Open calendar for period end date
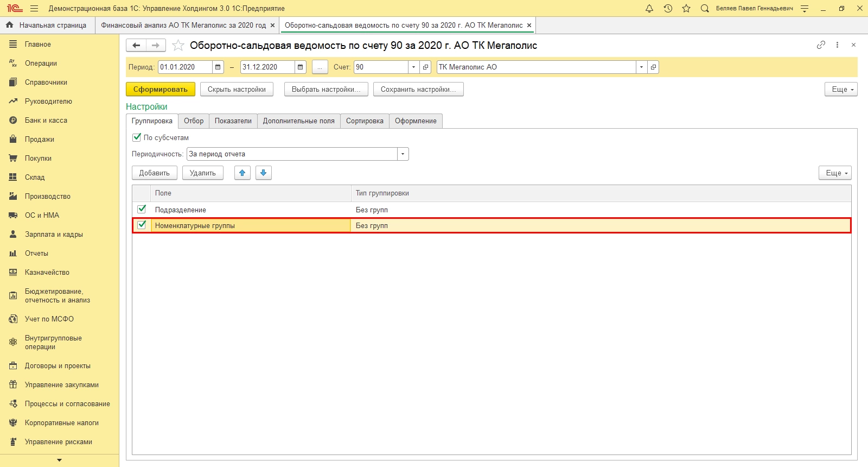 (301, 67)
